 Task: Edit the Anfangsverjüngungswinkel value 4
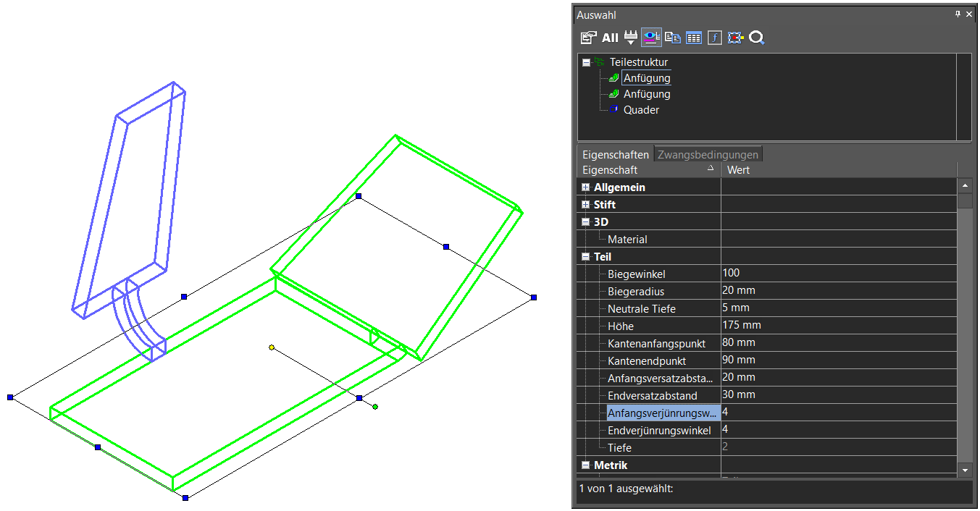839,413
